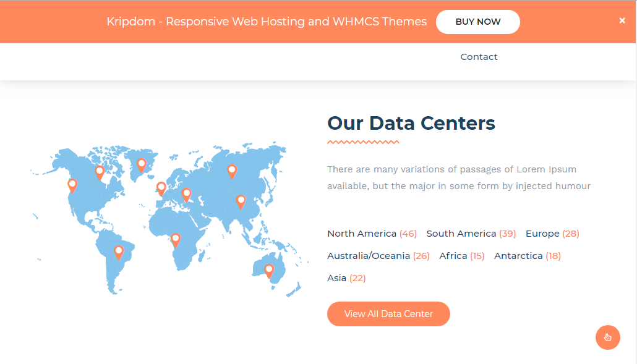Open North America data centers link
The image size is (637, 364).
[x=372, y=234]
